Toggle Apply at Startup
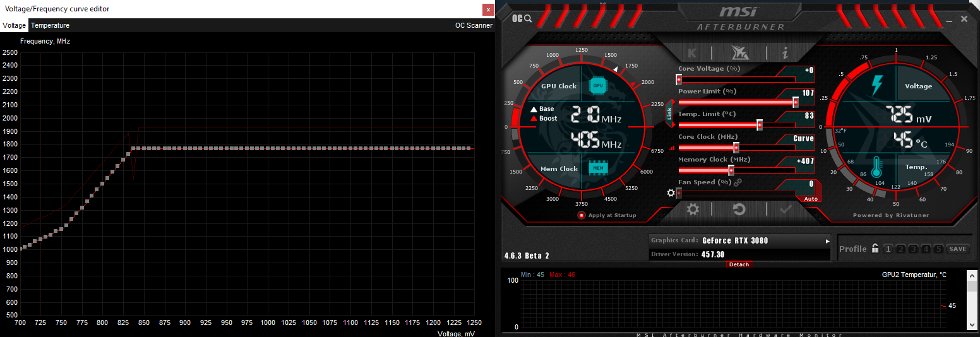Viewport: 980px width, 337px height. [x=607, y=215]
